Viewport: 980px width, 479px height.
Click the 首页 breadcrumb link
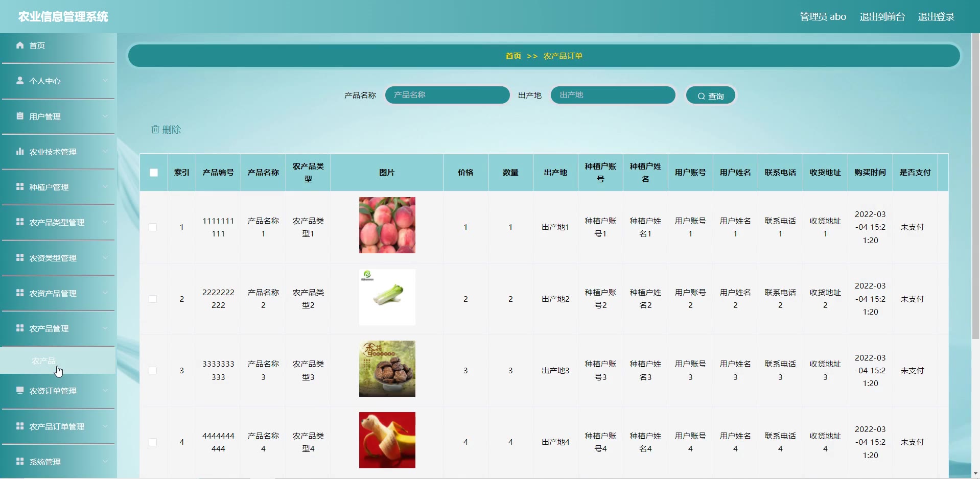pyautogui.click(x=514, y=56)
